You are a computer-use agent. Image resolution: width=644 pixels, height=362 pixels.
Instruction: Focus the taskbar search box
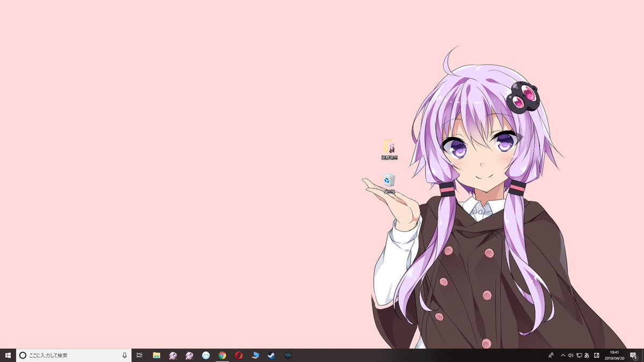[74, 355]
